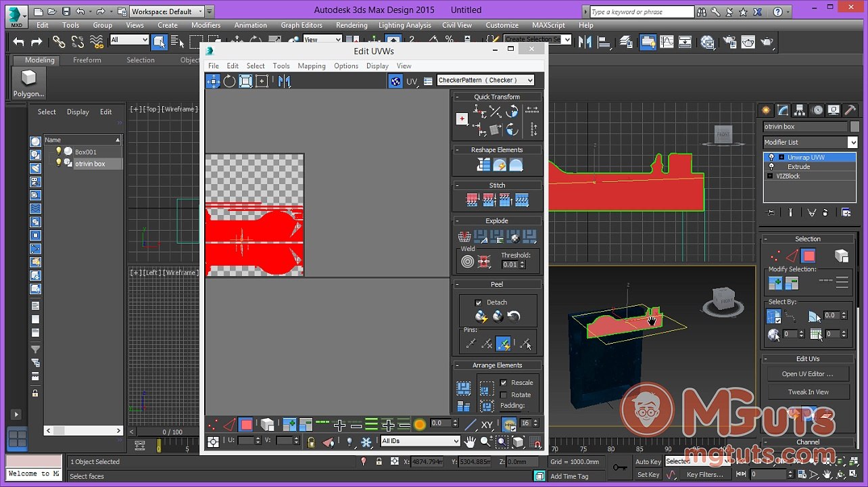Open the Mapping menu in Edit UVWs
The width and height of the screenshot is (868, 487).
point(312,66)
